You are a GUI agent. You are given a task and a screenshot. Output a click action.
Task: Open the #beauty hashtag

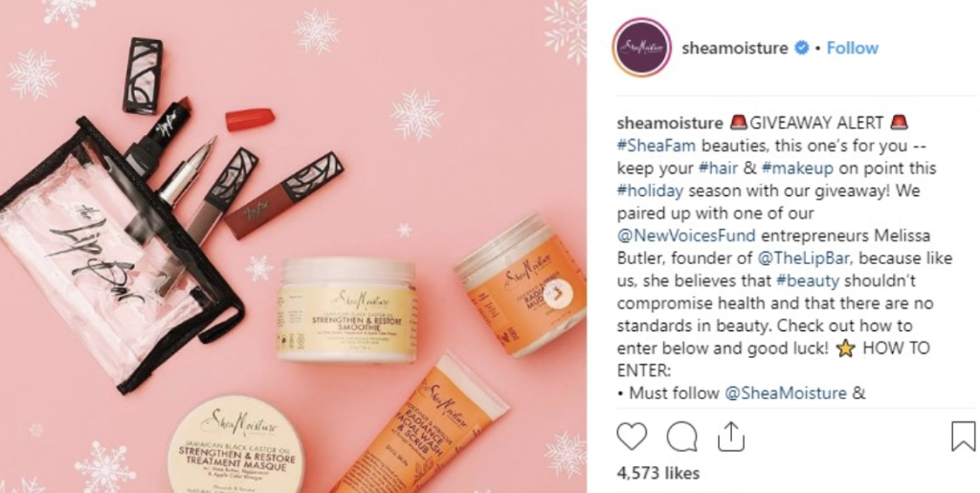808,280
